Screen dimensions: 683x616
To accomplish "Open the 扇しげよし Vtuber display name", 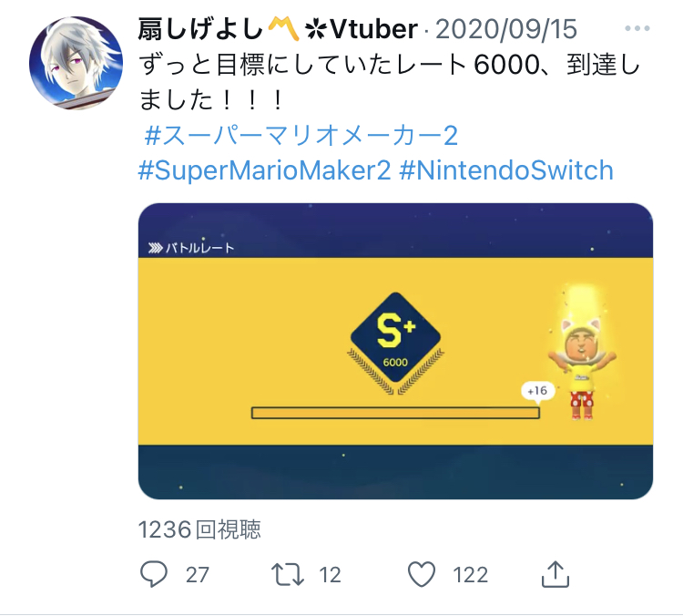I will coord(278,29).
